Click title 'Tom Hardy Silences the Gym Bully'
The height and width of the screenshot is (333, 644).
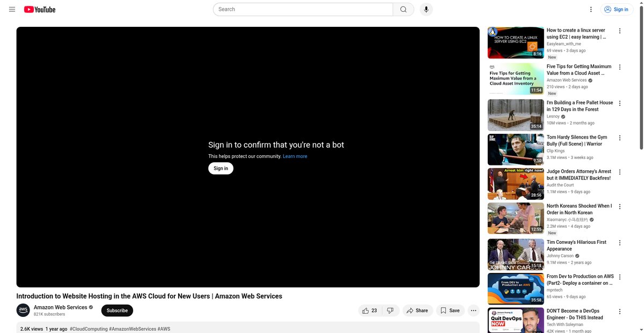(577, 141)
